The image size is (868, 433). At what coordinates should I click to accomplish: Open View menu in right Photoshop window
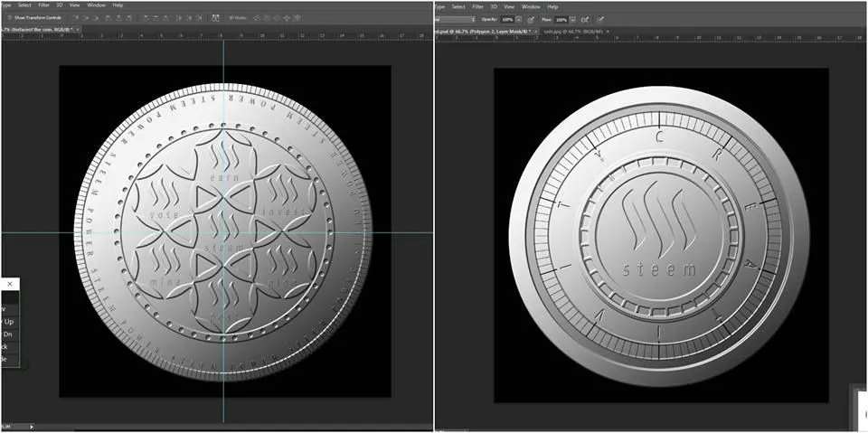click(x=509, y=6)
